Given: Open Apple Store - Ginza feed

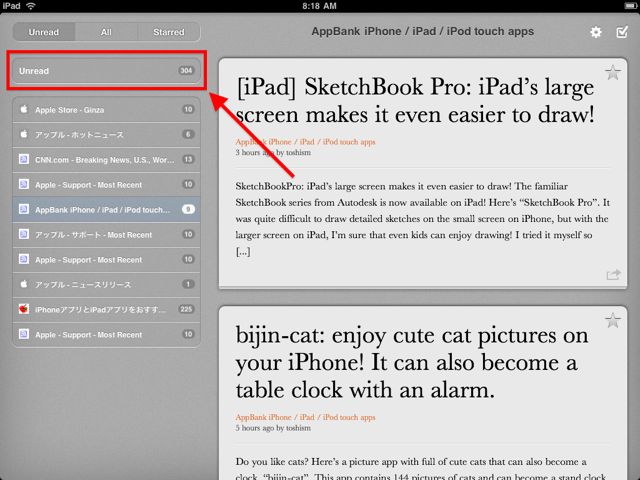Looking at the screenshot, I should (x=107, y=109).
